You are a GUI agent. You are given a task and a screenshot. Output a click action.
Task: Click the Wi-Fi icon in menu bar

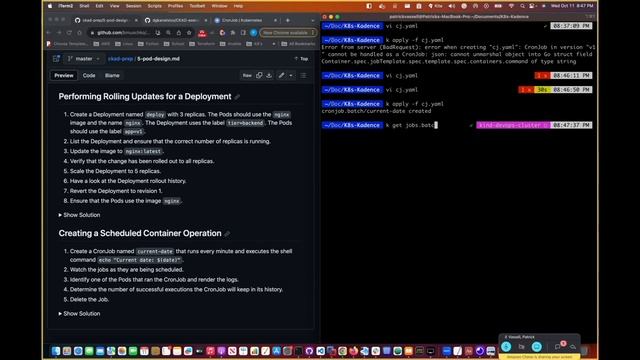(511, 6)
